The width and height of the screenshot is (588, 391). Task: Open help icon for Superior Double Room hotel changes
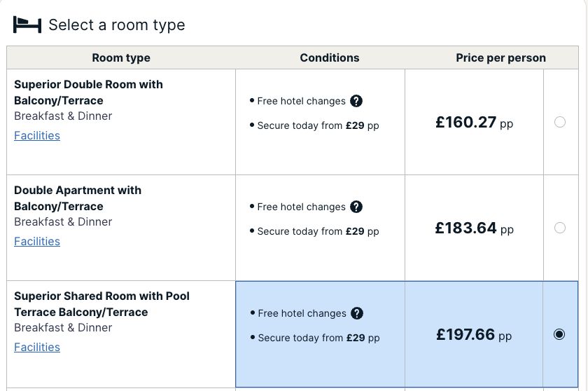(x=356, y=101)
